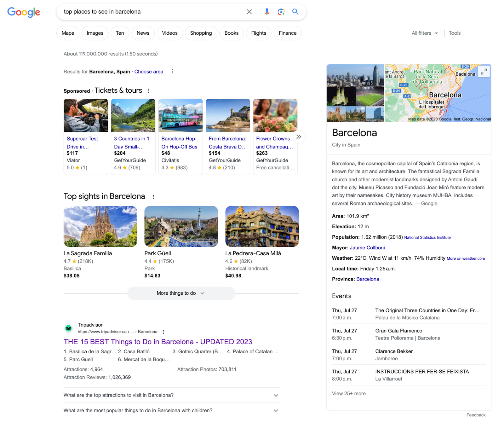
Task: Click the Supercar test drive photo
Action: 86,115
